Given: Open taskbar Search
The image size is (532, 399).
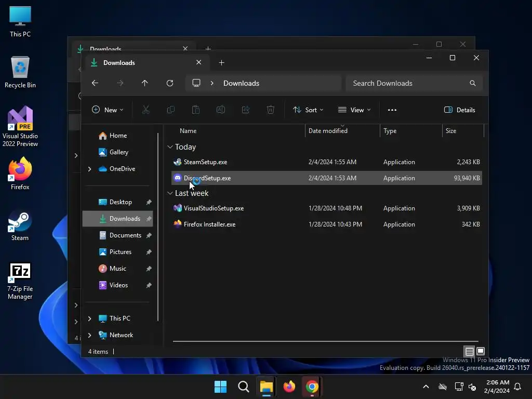Looking at the screenshot, I should pos(243,387).
